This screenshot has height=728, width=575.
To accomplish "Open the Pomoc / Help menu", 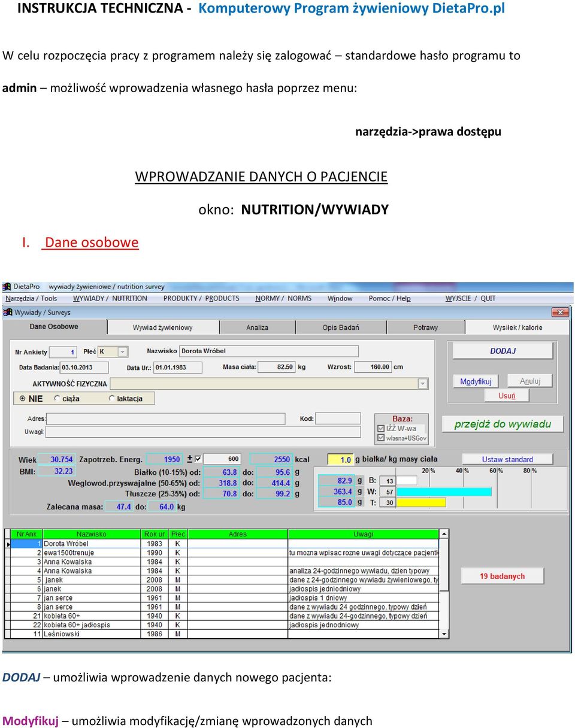I will click(389, 298).
